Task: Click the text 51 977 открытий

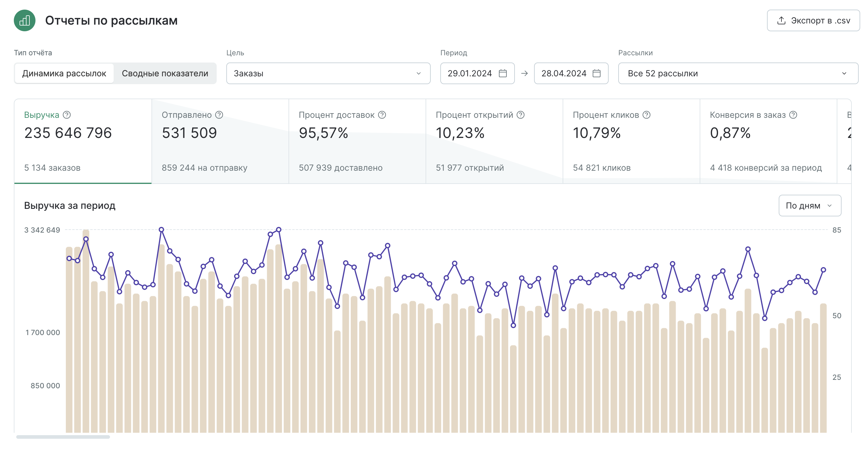Action: click(470, 168)
